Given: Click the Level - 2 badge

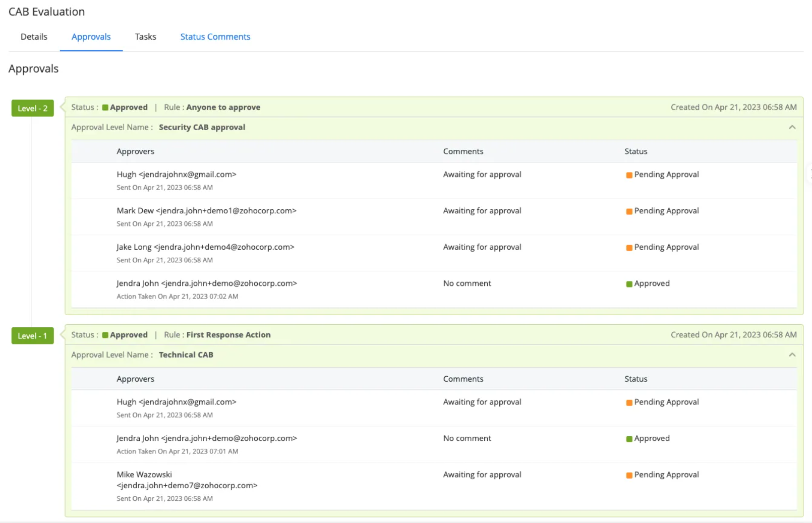Looking at the screenshot, I should [32, 108].
